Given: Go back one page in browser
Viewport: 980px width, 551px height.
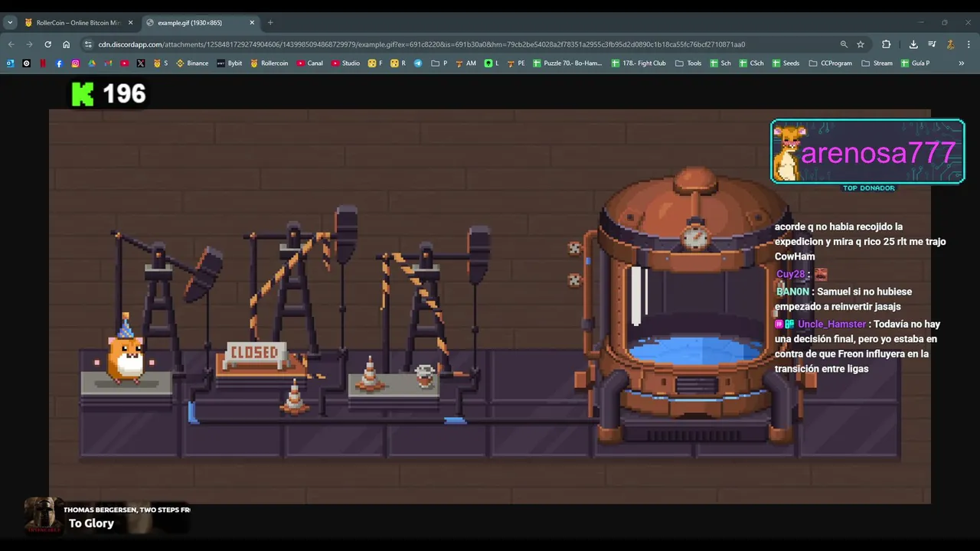Looking at the screenshot, I should click(11, 44).
